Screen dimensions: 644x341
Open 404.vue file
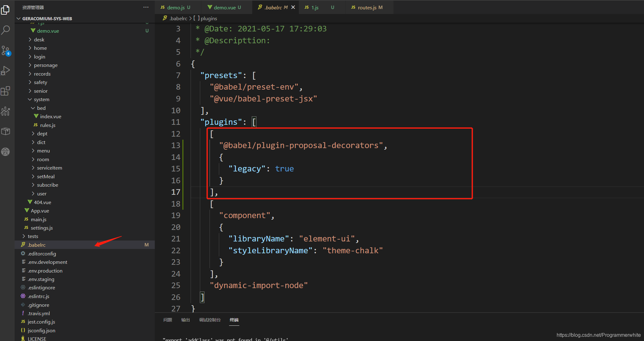click(x=85, y=202)
